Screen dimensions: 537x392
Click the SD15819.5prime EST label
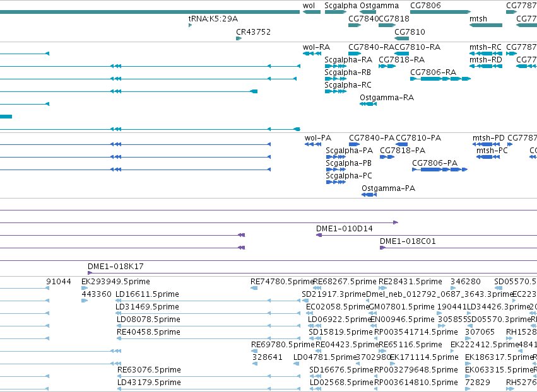(340, 332)
